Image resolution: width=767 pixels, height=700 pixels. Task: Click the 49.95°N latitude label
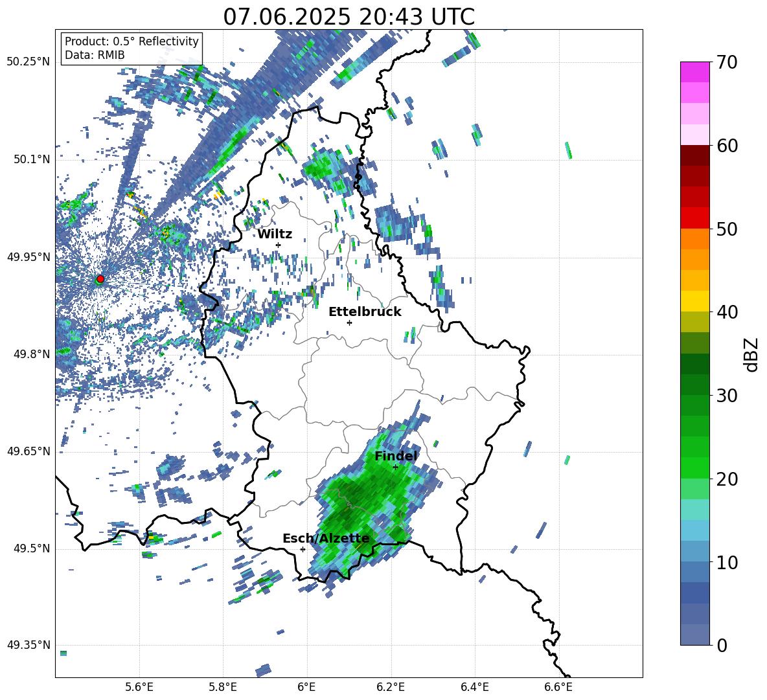(29, 257)
